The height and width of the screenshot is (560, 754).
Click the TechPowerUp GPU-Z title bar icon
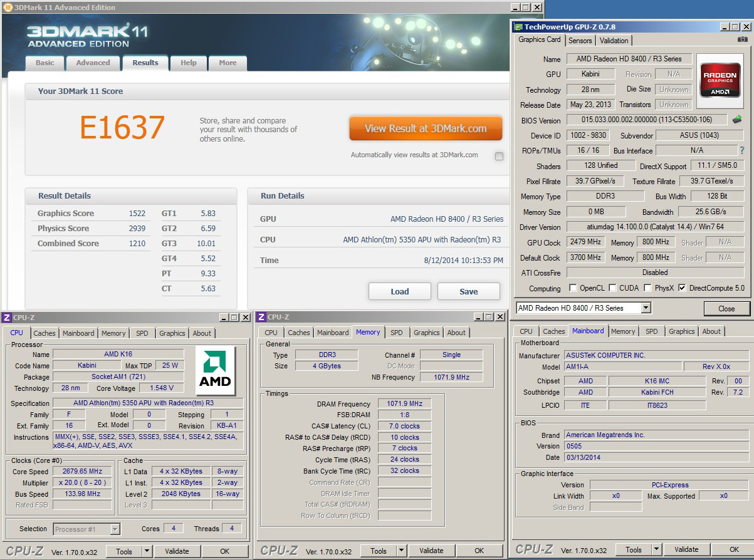(517, 27)
